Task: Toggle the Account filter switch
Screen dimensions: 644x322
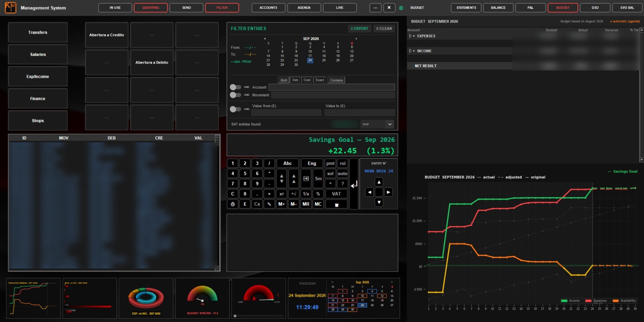Action: click(x=235, y=87)
